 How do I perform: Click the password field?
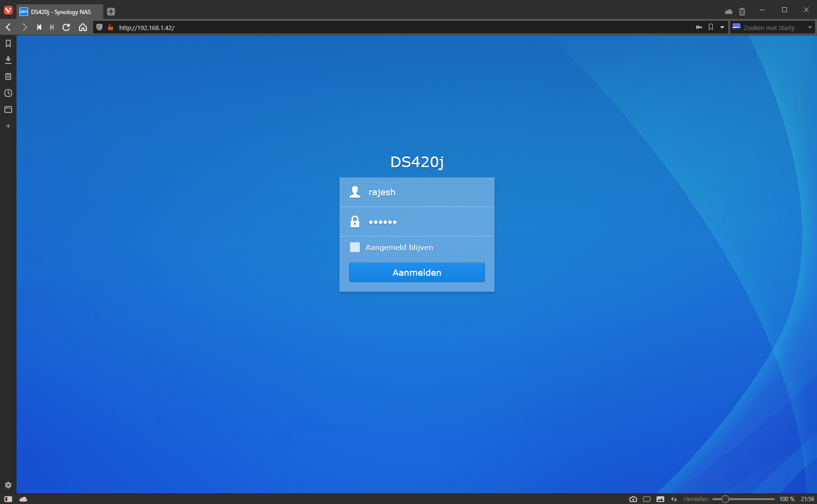click(x=417, y=222)
